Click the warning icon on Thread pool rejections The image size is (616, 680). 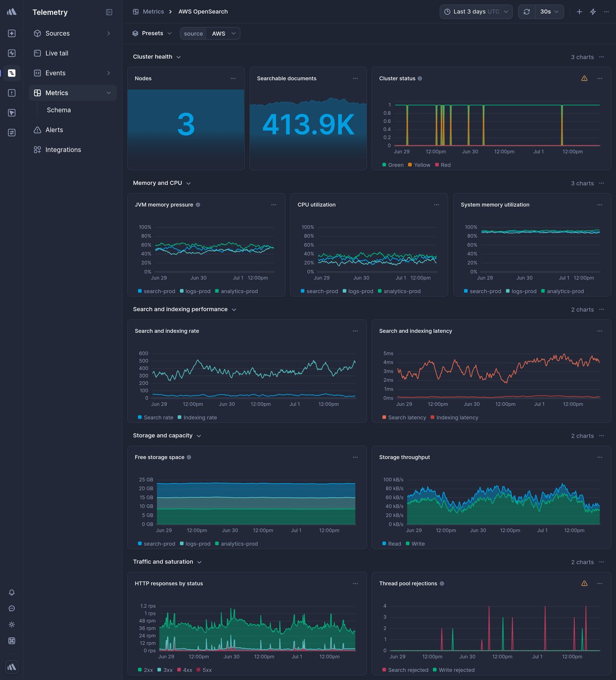pyautogui.click(x=584, y=584)
